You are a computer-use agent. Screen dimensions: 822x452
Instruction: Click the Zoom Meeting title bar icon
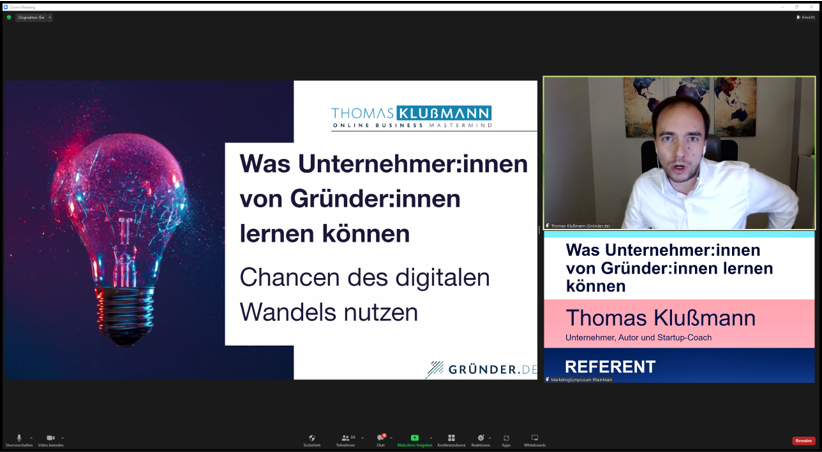(6, 7)
